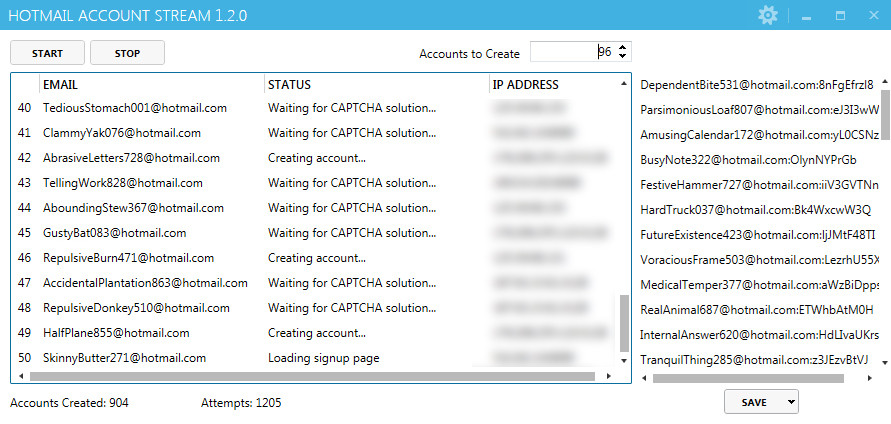
Task: Click VoraciousFrame503 entry in created list
Action: [x=760, y=260]
